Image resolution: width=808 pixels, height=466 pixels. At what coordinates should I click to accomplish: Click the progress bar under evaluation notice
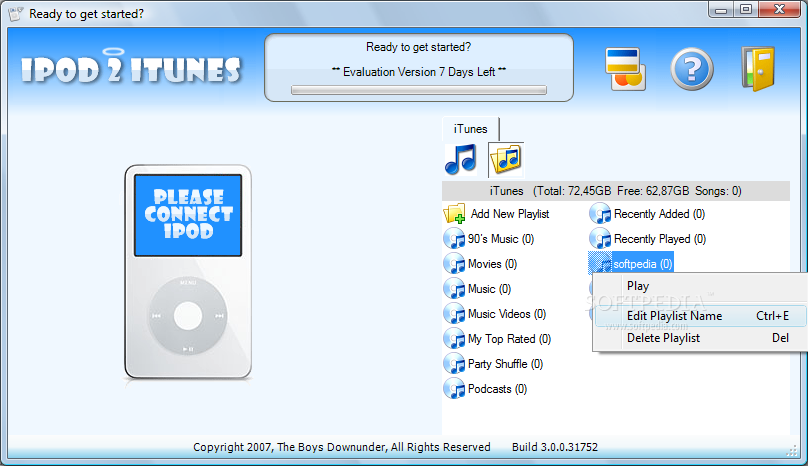(419, 90)
